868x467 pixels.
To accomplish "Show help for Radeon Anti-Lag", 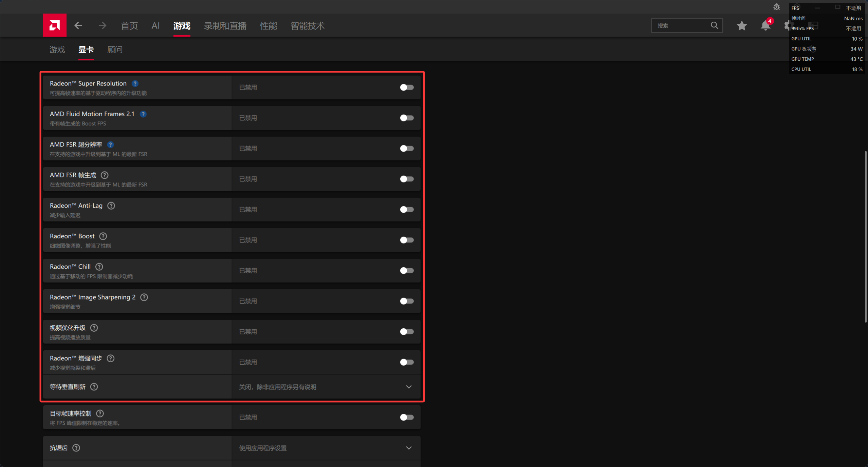I will (111, 206).
